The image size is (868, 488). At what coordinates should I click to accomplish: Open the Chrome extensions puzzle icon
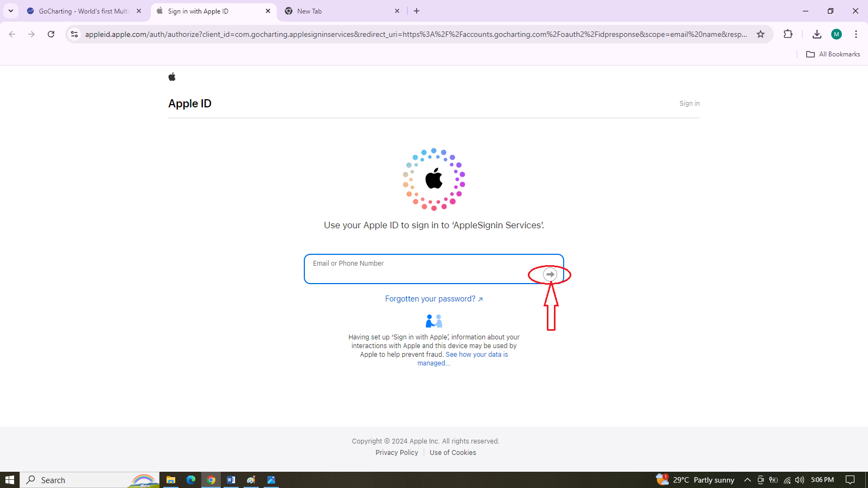pos(788,34)
